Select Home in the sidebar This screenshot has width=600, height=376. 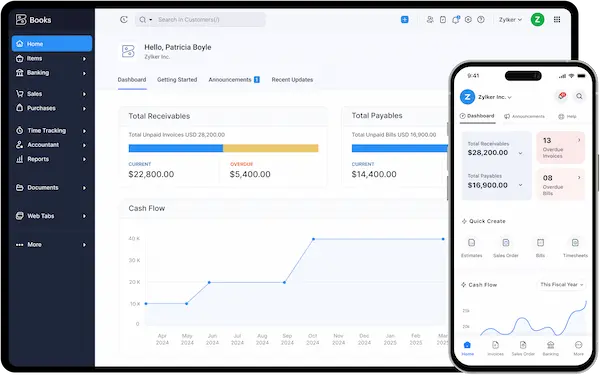coord(52,44)
